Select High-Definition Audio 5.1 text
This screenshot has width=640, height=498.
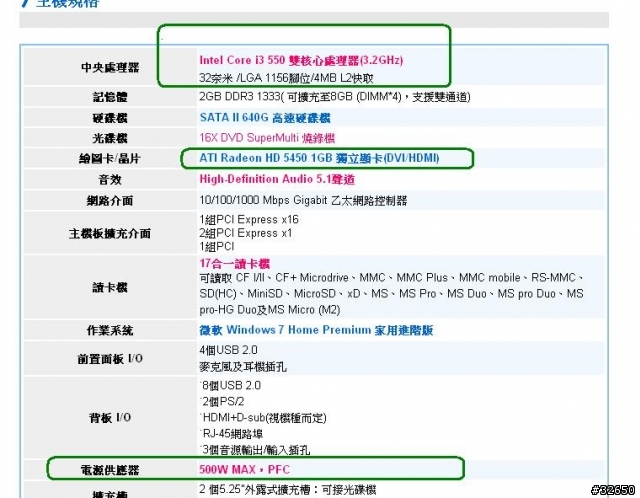tap(277, 179)
